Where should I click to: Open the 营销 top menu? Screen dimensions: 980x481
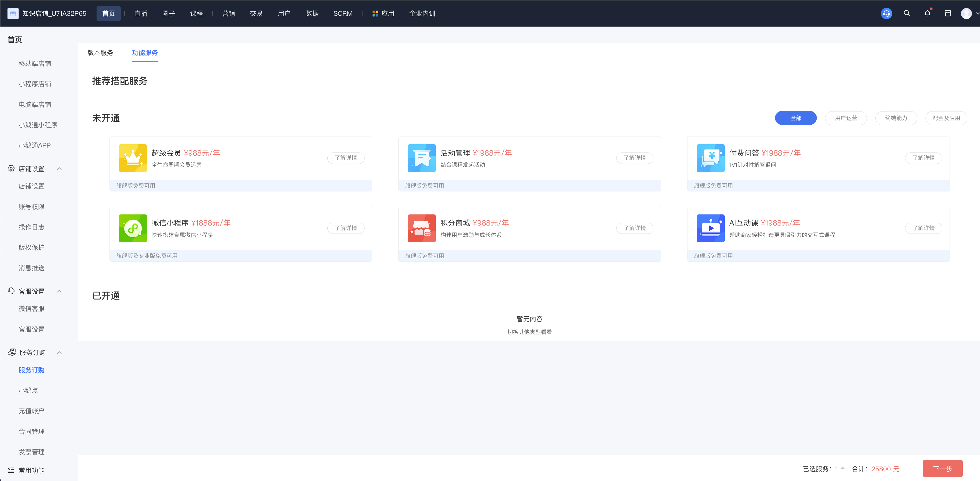(x=228, y=13)
